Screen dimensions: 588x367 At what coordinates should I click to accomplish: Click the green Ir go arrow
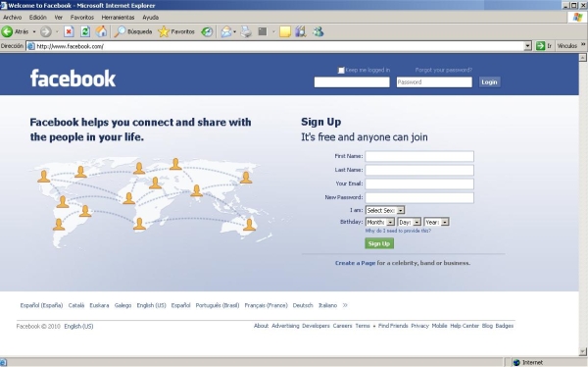(x=540, y=46)
